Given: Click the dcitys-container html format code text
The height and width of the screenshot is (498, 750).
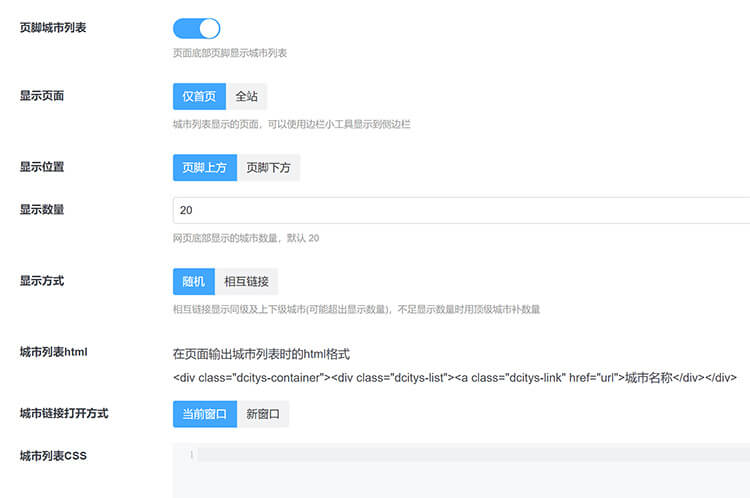Looking at the screenshot, I should point(455,378).
